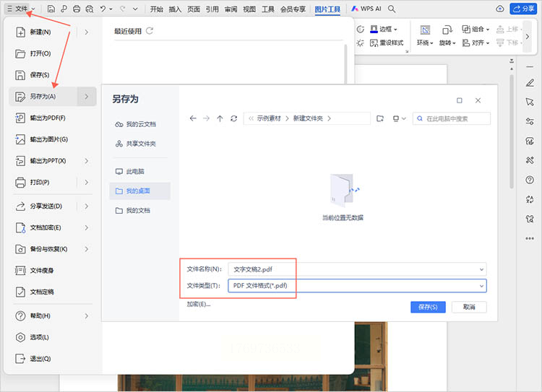
Task: Expand the 文件名称 filename dropdown arrow
Action: tap(481, 269)
